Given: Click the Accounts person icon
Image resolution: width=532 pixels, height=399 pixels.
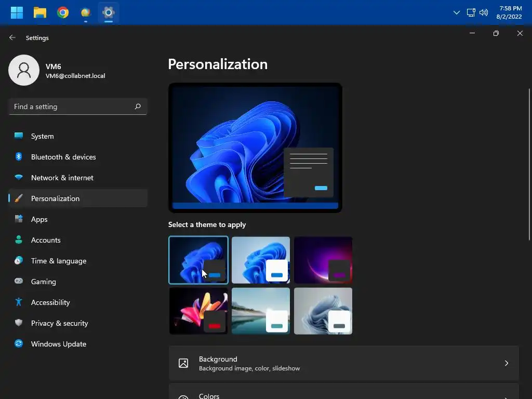Looking at the screenshot, I should tap(19, 240).
